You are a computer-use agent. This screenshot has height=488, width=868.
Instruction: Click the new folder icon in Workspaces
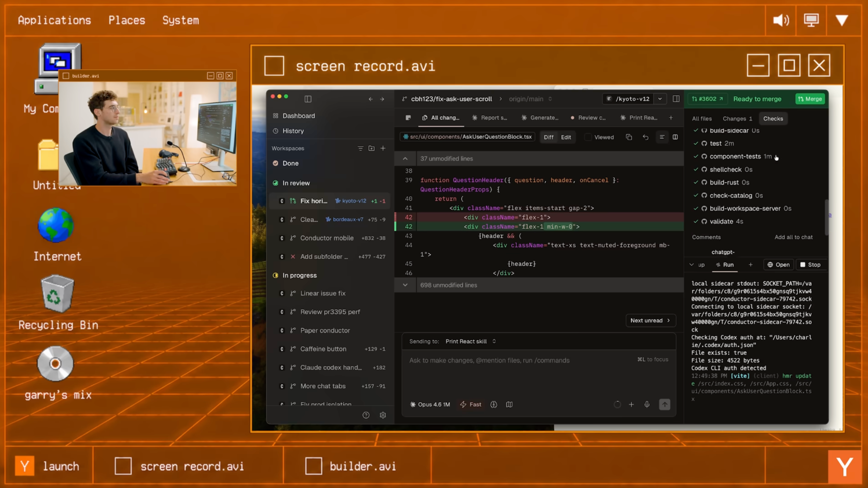pyautogui.click(x=372, y=148)
